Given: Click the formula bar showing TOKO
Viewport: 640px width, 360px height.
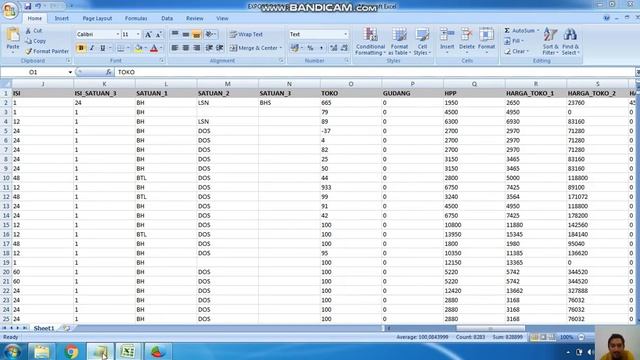Looking at the screenshot, I should (374, 72).
